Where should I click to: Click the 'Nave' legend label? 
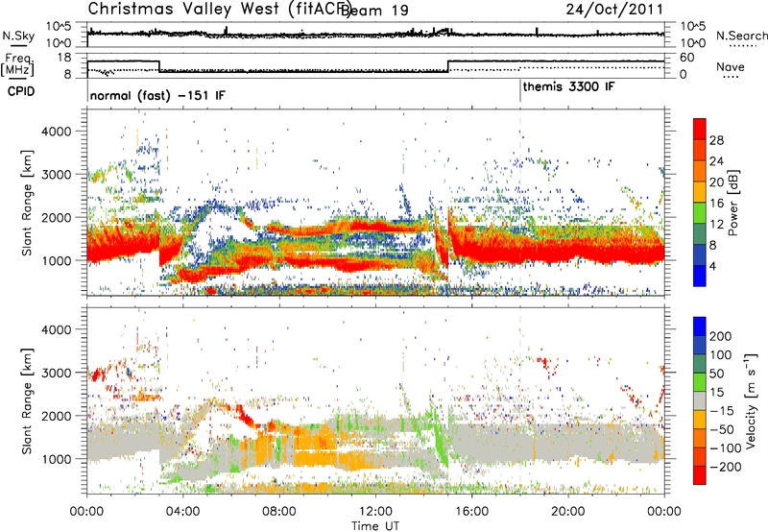click(731, 66)
